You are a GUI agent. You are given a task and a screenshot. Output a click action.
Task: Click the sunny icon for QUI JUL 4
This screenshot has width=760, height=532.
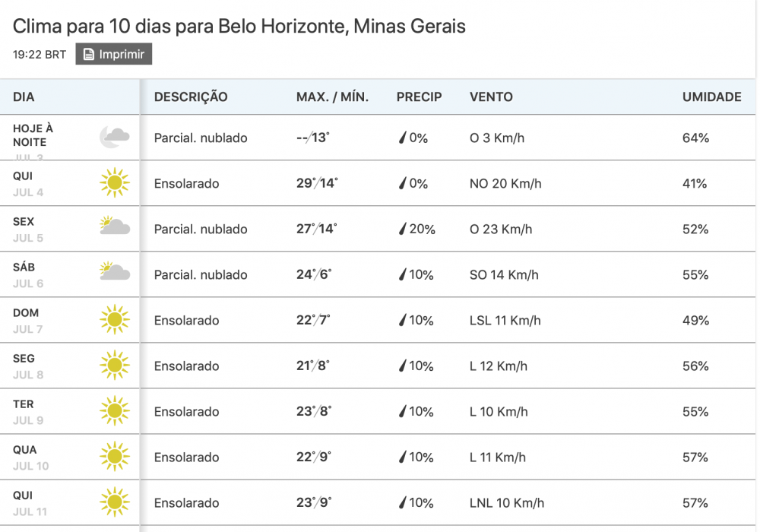(114, 183)
